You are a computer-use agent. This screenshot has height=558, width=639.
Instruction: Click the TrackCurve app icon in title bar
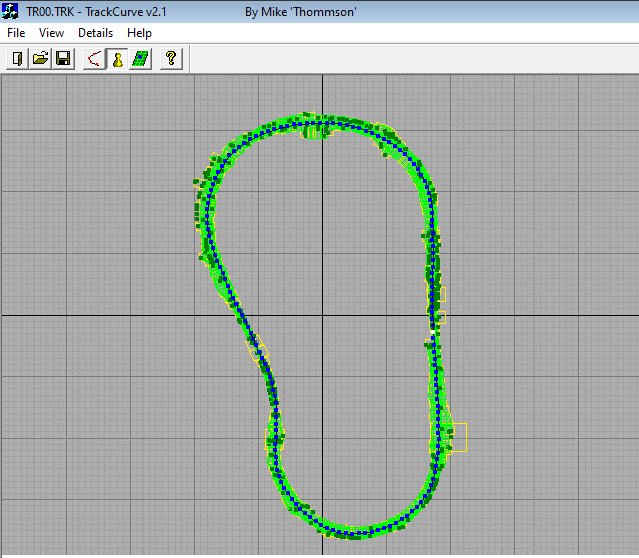[10, 11]
